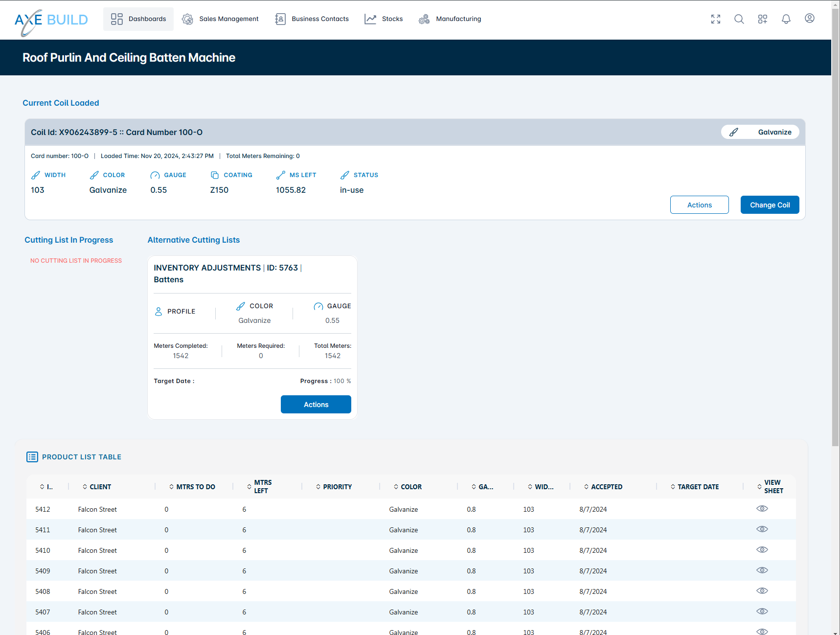Viewport: 840px width, 635px height.
Task: Click the AXE BUILD logo
Action: pyautogui.click(x=51, y=21)
